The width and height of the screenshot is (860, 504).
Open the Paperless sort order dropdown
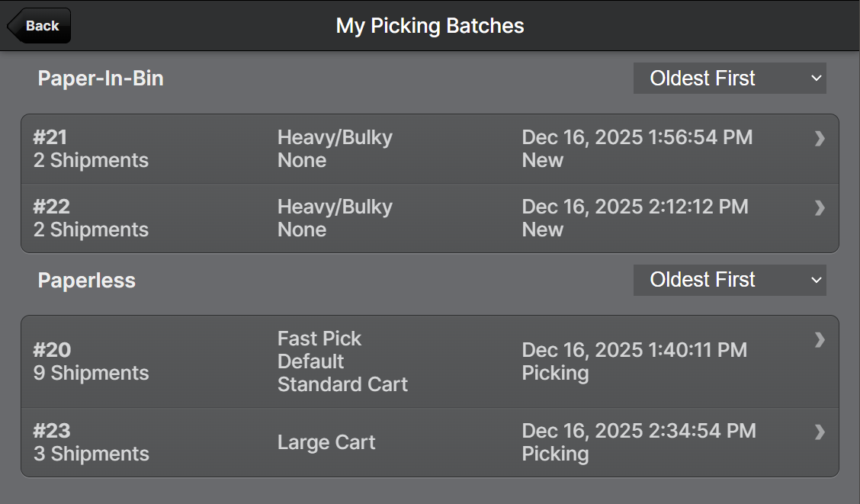point(730,280)
